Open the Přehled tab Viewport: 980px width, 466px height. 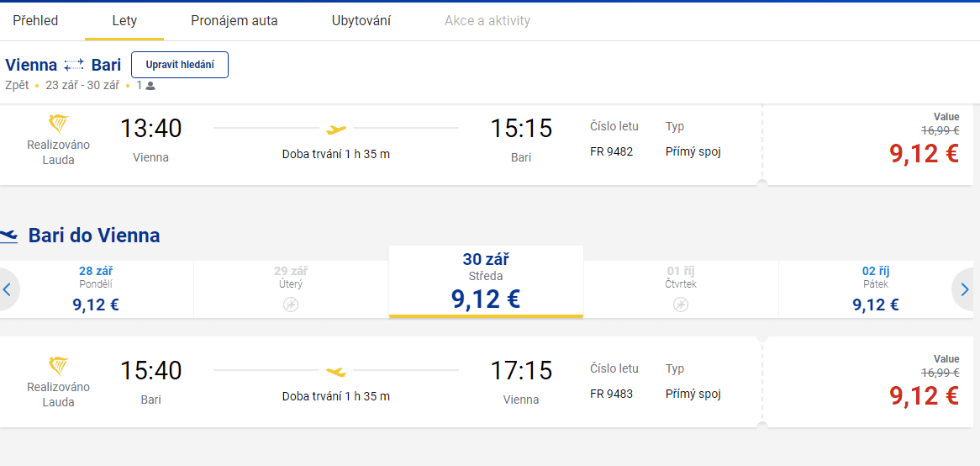35,21
